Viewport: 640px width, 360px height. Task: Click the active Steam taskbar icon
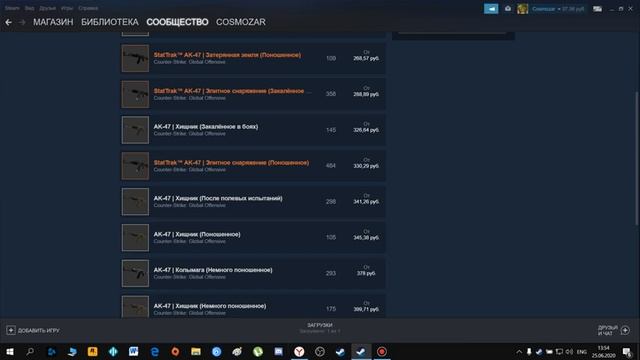[x=361, y=351]
